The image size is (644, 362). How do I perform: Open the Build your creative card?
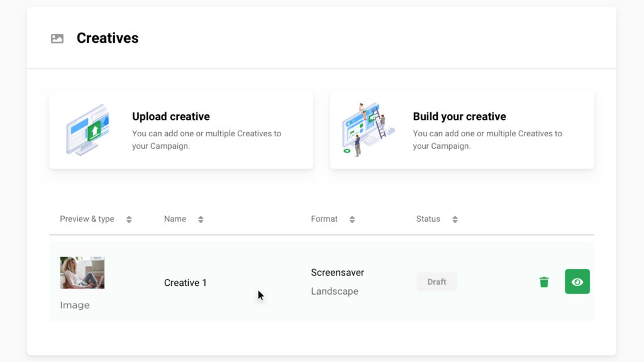point(462,130)
